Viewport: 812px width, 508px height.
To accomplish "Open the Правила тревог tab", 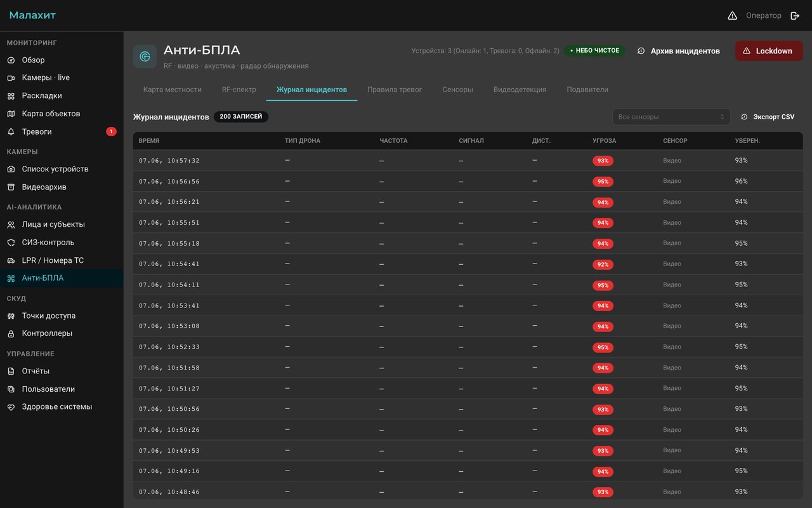I will point(395,90).
